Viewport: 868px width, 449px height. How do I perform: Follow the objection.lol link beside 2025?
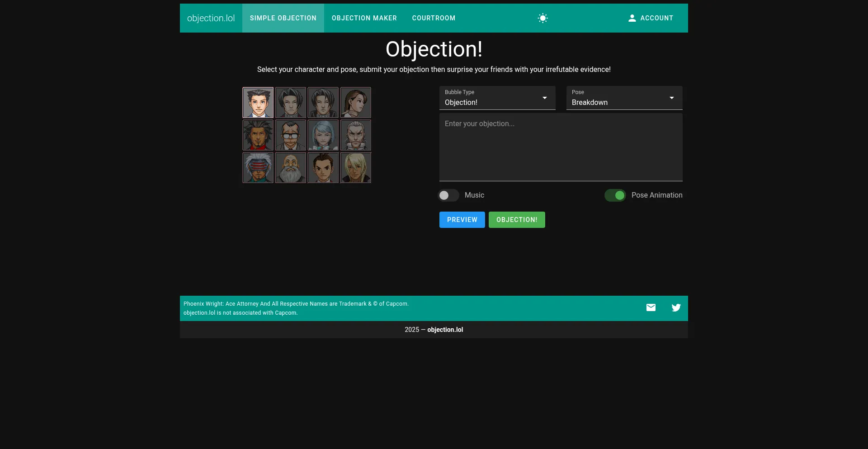(445, 330)
